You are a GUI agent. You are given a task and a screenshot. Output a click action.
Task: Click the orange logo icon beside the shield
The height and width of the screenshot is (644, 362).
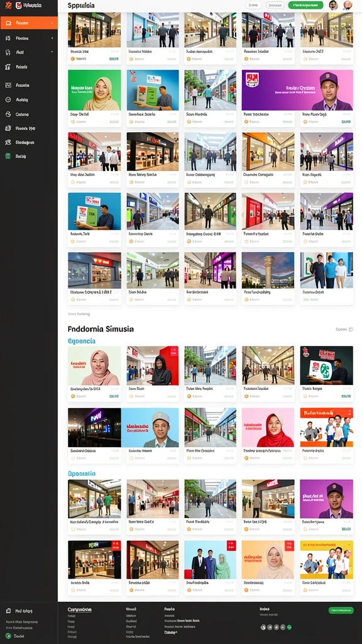(x=8, y=5)
